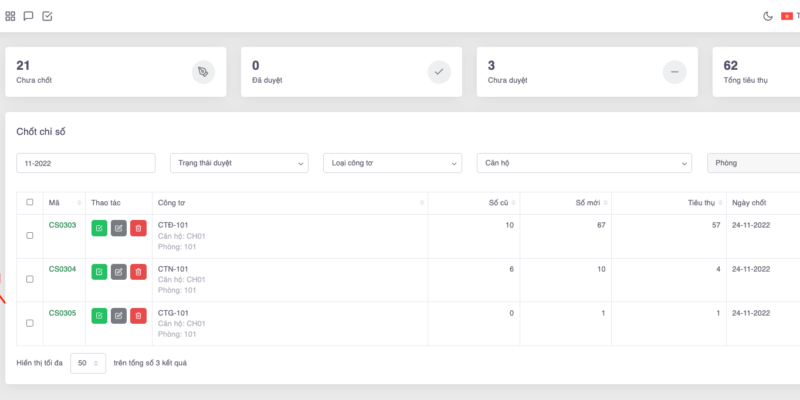Open the CS0304 record link

(62, 269)
